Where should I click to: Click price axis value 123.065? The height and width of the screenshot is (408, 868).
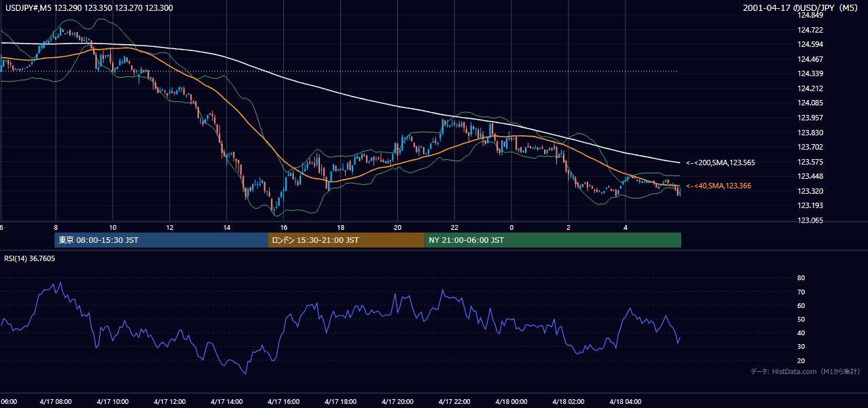810,220
